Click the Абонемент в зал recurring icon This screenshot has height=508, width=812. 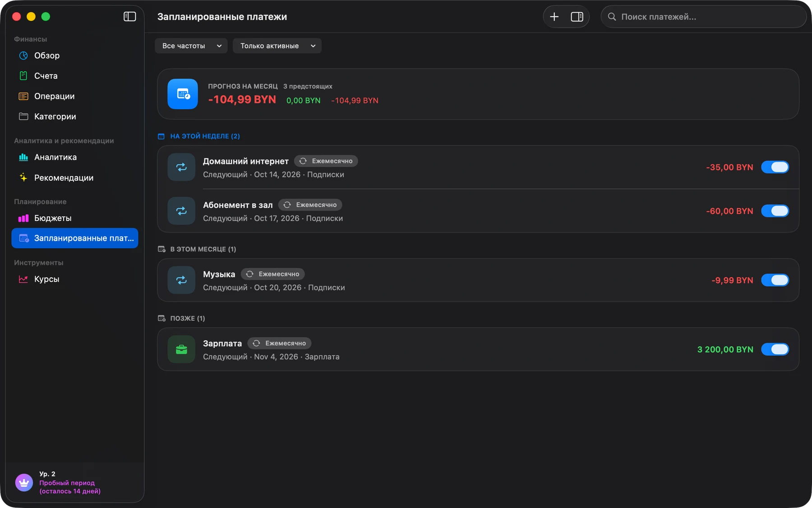point(181,211)
